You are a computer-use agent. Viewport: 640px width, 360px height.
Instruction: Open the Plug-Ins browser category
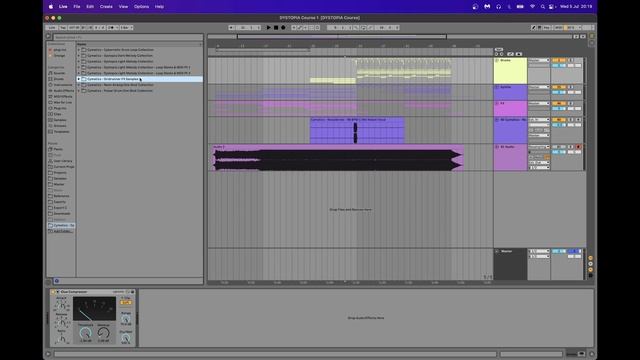[58, 108]
